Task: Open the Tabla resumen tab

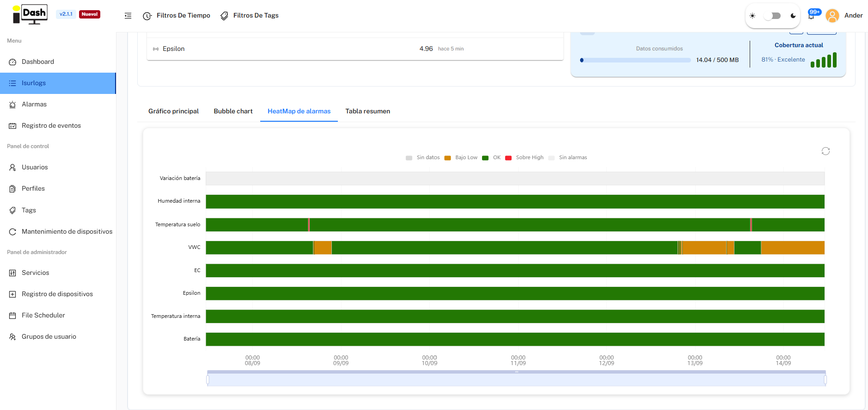Action: 368,111
